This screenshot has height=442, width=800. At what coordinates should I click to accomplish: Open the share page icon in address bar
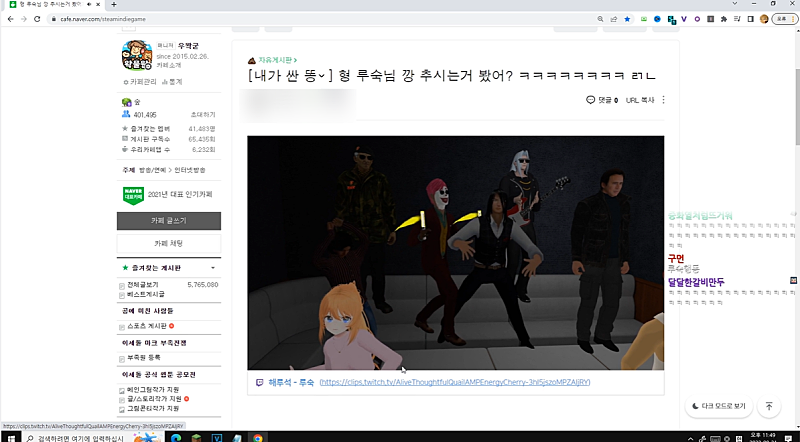click(x=614, y=19)
